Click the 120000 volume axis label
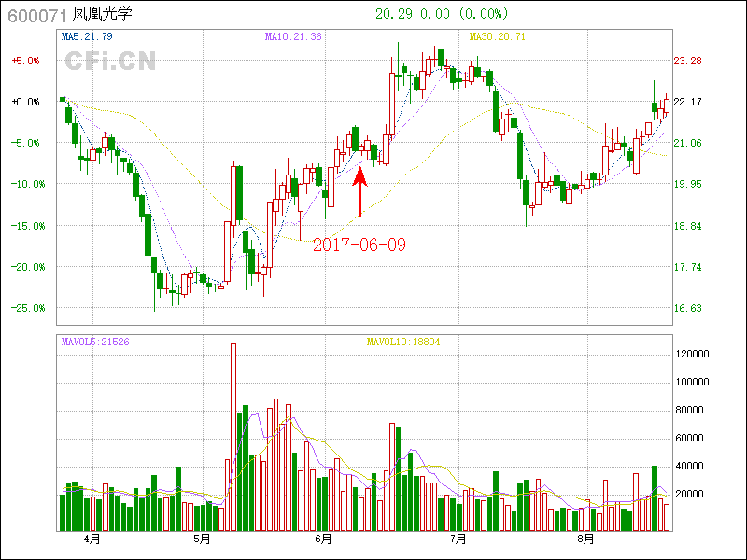The width and height of the screenshot is (747, 560). click(x=696, y=354)
